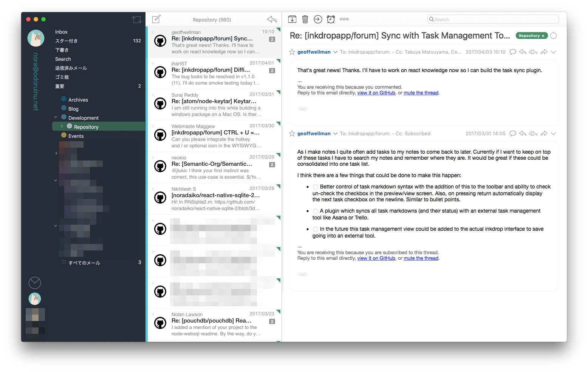The width and height of the screenshot is (588, 372).
Task: Click the unified mail envelope circle icon
Action: tap(35, 283)
